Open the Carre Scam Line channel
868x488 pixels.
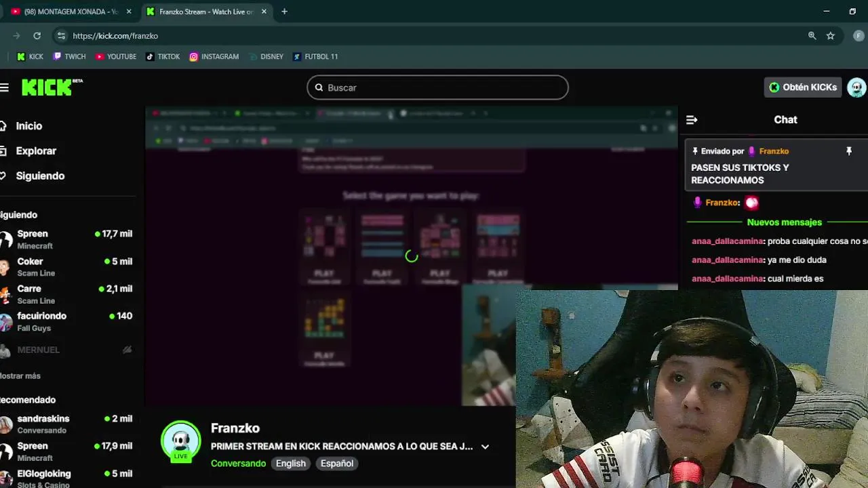pos(66,295)
